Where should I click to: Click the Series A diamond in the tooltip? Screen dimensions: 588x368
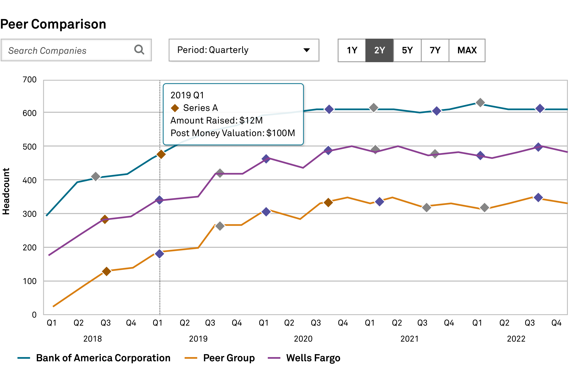[175, 108]
